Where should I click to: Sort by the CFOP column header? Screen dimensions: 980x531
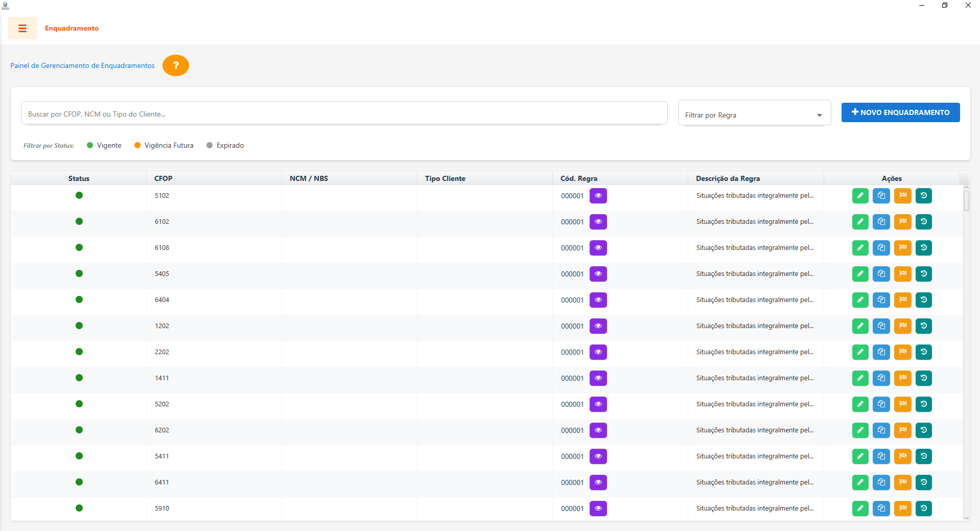(214, 178)
